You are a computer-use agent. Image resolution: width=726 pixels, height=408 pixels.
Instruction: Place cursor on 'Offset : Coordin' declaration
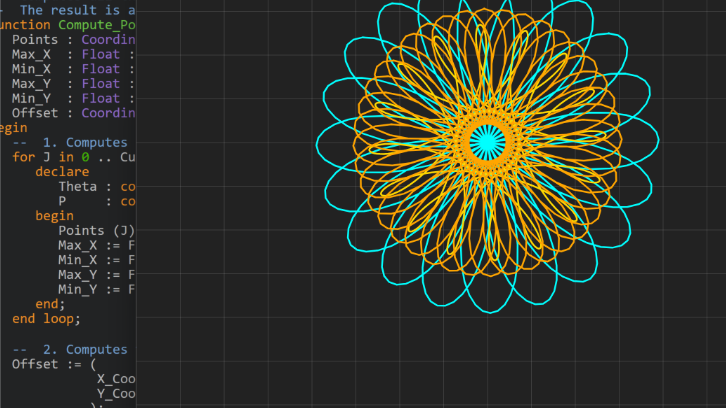point(66,113)
